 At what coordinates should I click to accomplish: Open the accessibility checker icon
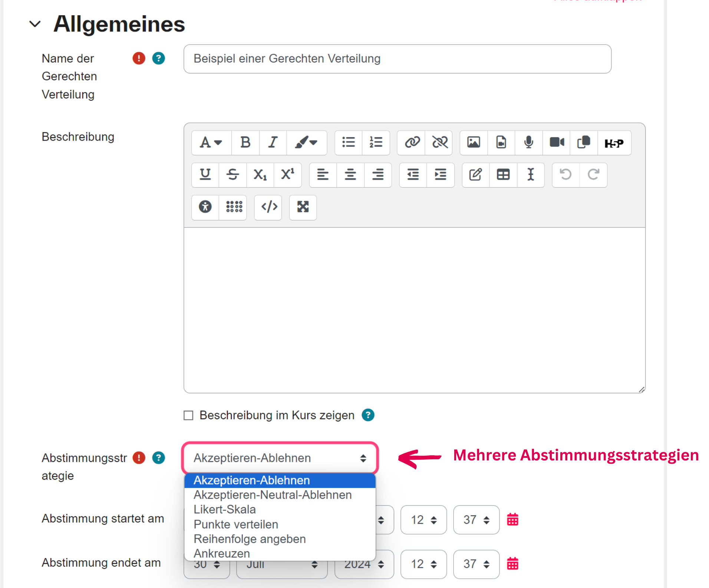[x=205, y=207]
